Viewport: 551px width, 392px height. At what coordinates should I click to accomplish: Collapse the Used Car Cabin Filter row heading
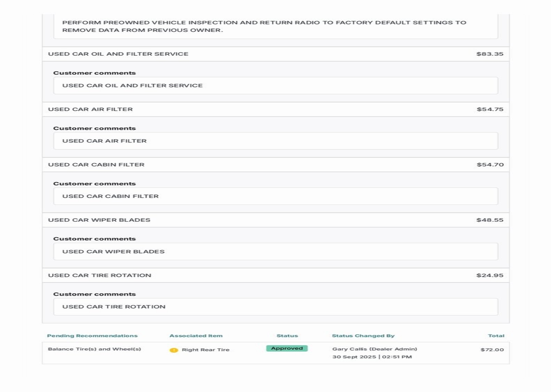pos(96,165)
